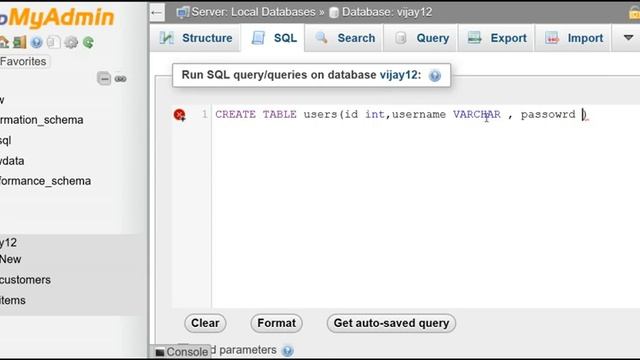640x360 pixels.
Task: Click Database: vijay12 breadcrumb link
Action: (387, 12)
